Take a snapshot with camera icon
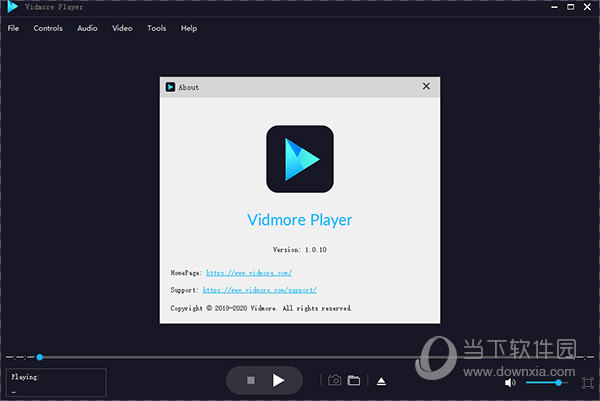This screenshot has width=600, height=401. click(x=334, y=380)
